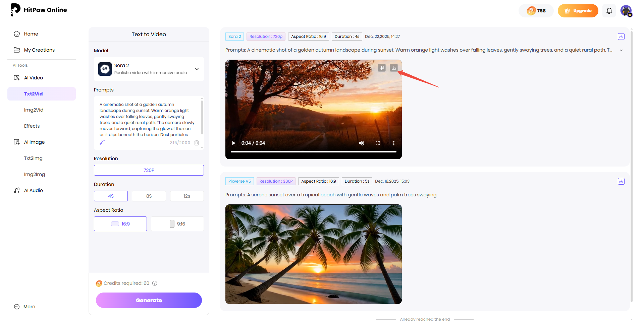This screenshot has width=644, height=321.
Task: Click the notification bell icon
Action: (x=609, y=11)
